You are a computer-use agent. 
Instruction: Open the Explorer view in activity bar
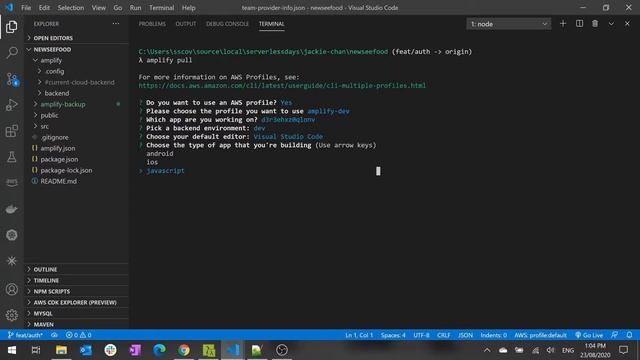pos(11,27)
